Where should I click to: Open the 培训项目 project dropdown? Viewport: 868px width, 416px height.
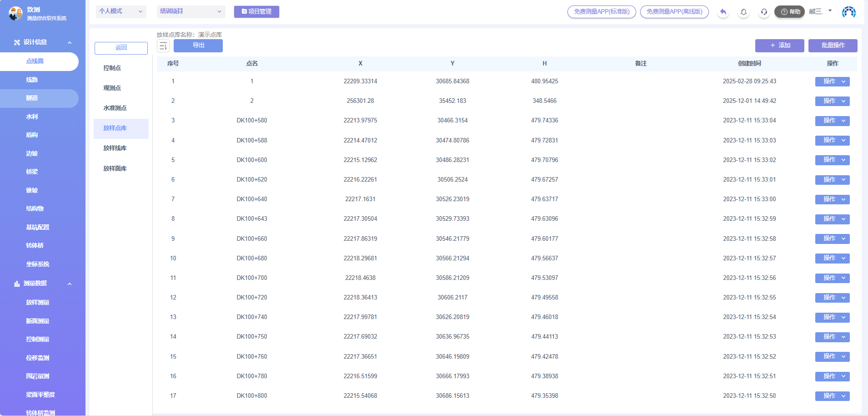pos(191,11)
